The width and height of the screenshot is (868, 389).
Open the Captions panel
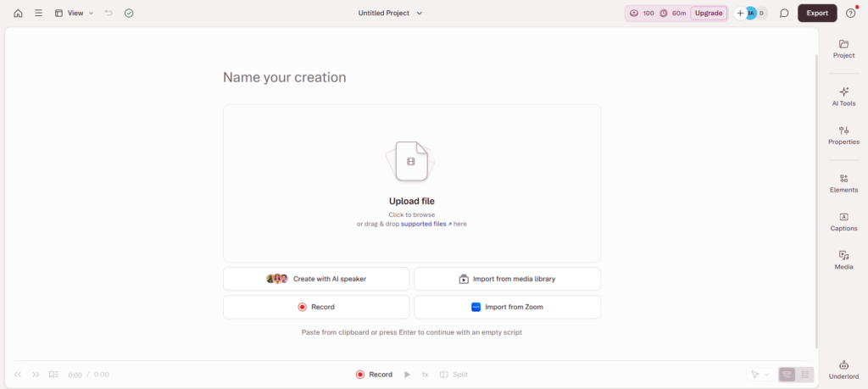843,222
